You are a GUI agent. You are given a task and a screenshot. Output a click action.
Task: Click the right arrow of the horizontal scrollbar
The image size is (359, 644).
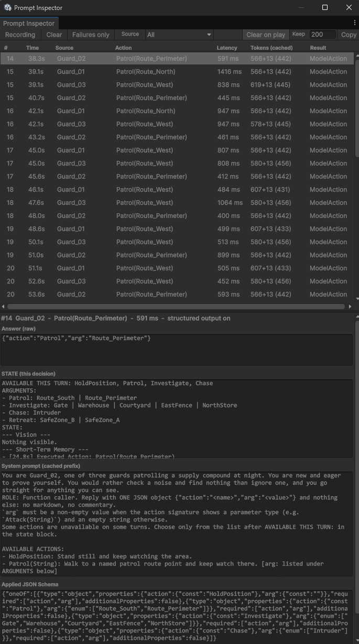(350, 307)
